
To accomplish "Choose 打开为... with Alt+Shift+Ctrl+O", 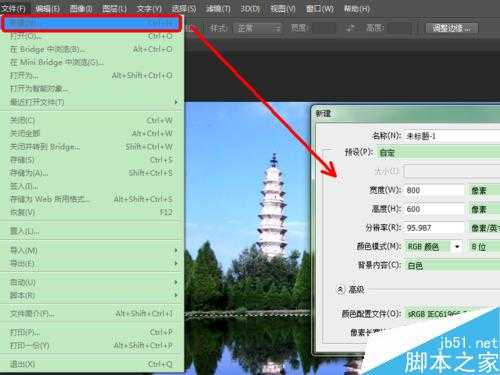I will 92,75.
